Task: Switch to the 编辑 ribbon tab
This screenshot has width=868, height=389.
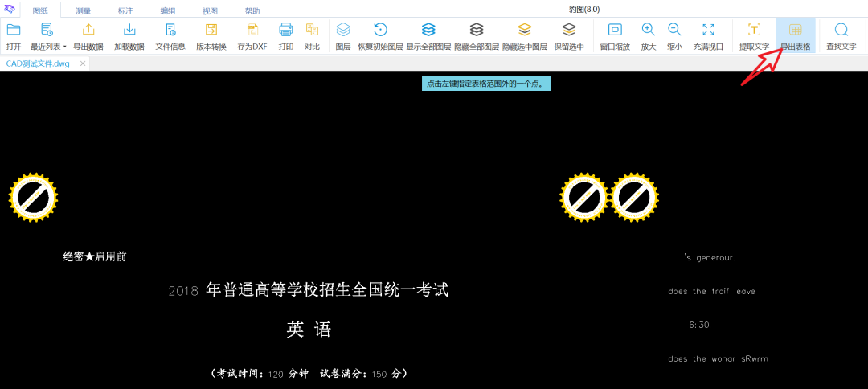Action: coord(168,10)
